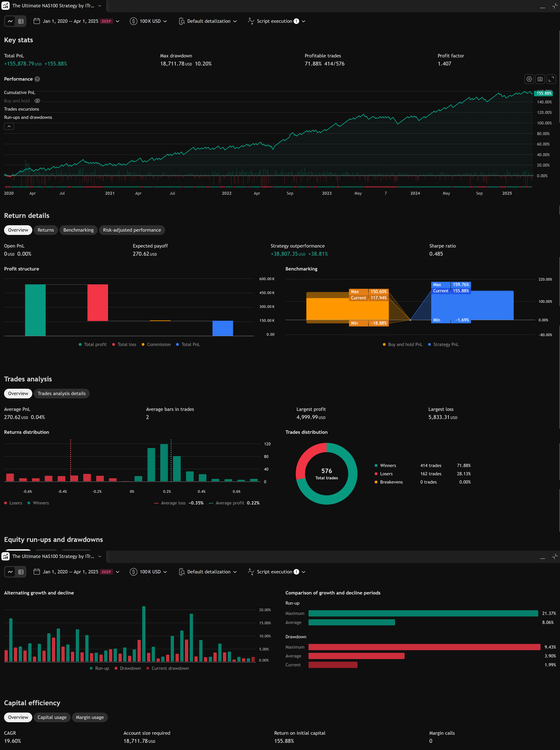The image size is (560, 750).
Task: Click the Script execution count badge in top header
Action: 296,21
